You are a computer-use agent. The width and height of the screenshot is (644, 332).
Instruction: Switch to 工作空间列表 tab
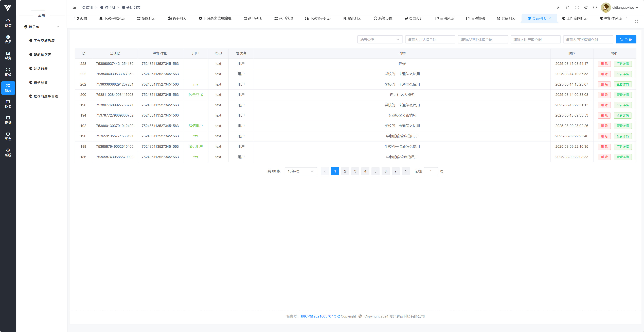[x=575, y=18]
